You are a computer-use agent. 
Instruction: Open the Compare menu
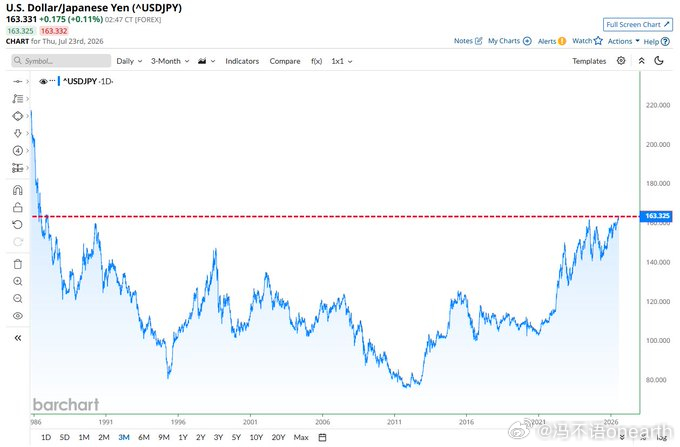coord(284,61)
